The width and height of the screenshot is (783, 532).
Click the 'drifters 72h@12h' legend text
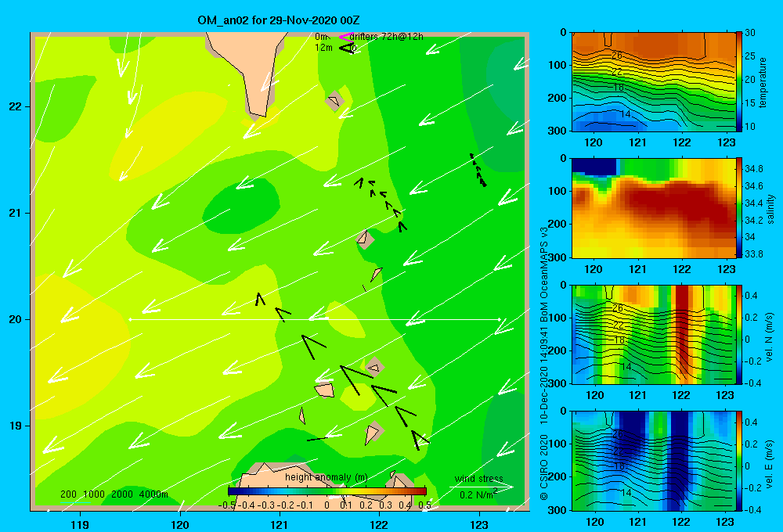click(387, 37)
